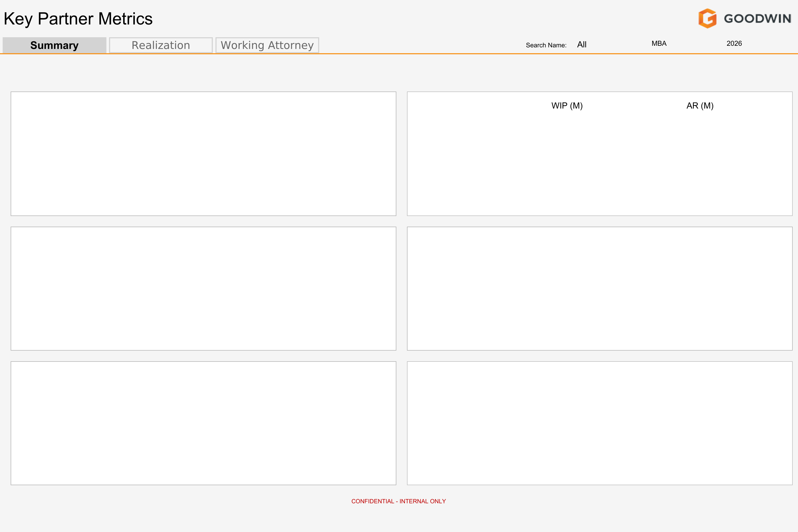Click the AR (M) column header
Viewport: 798px width, 532px height.
pos(700,106)
